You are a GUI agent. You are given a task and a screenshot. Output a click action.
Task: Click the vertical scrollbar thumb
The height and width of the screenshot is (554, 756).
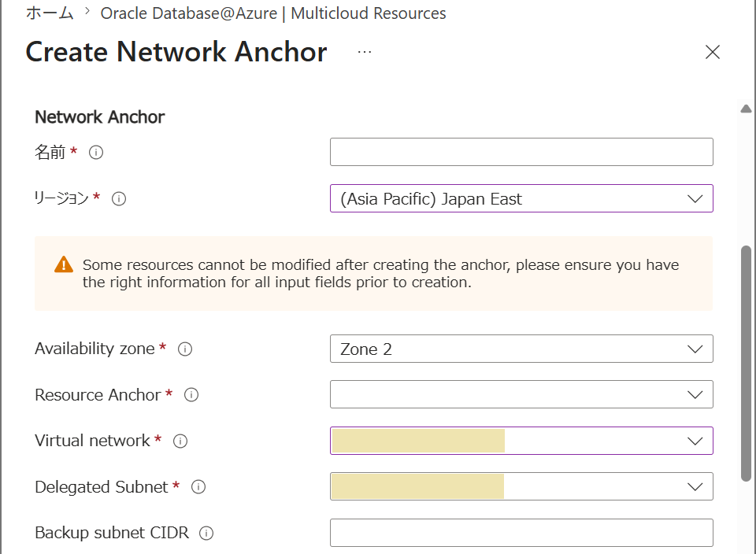(x=746, y=364)
